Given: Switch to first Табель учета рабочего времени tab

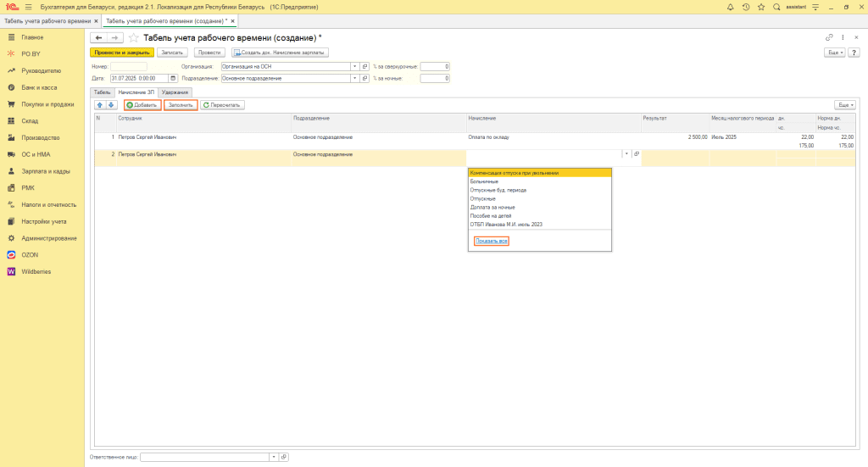Looking at the screenshot, I should point(47,21).
